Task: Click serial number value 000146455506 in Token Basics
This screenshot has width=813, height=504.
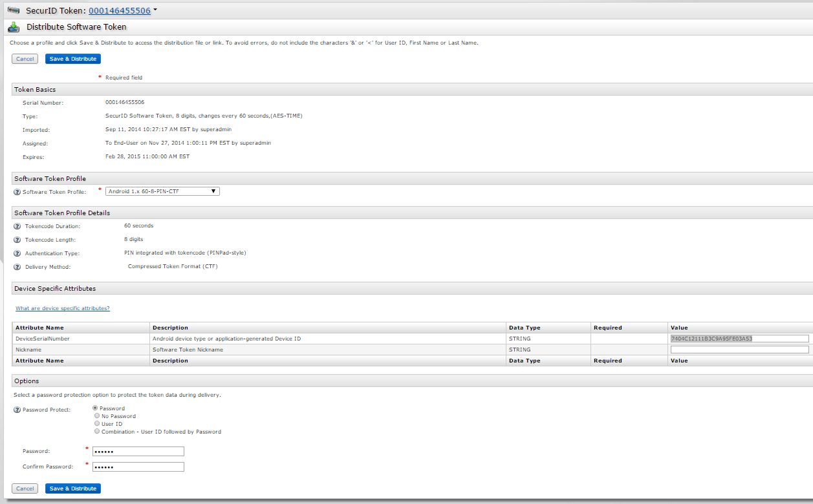Action: [x=125, y=103]
